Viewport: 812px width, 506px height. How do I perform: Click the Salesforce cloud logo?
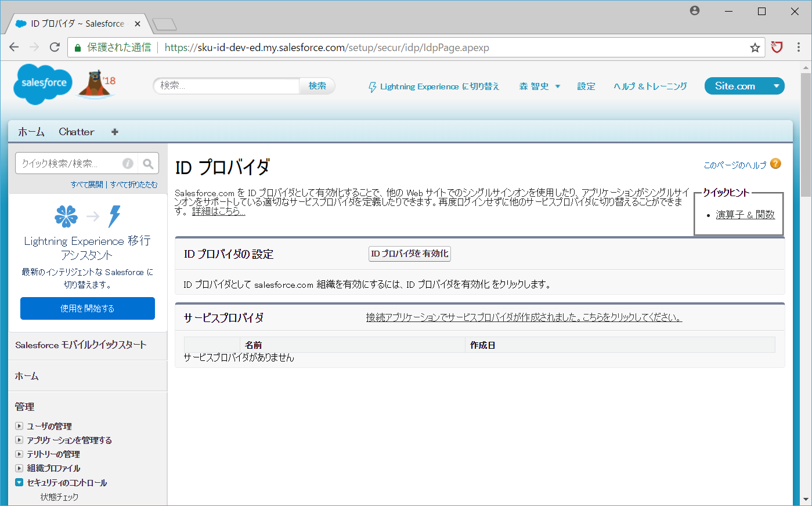coord(44,84)
